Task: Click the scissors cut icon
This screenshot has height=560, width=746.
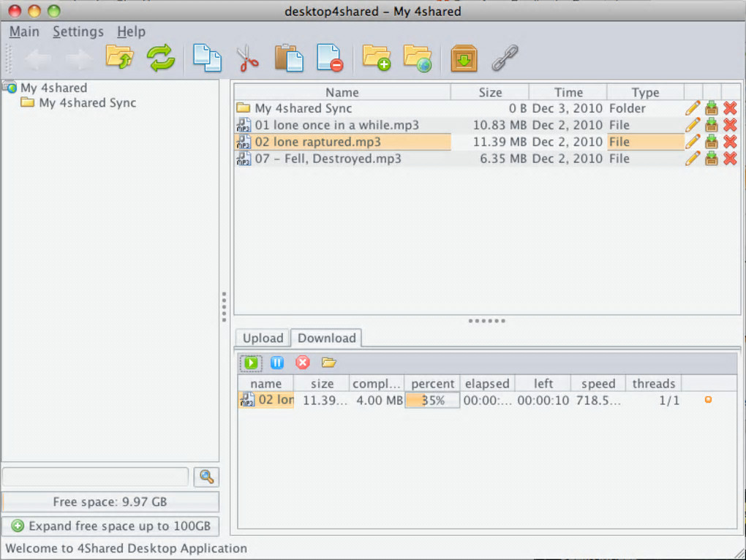Action: tap(248, 58)
